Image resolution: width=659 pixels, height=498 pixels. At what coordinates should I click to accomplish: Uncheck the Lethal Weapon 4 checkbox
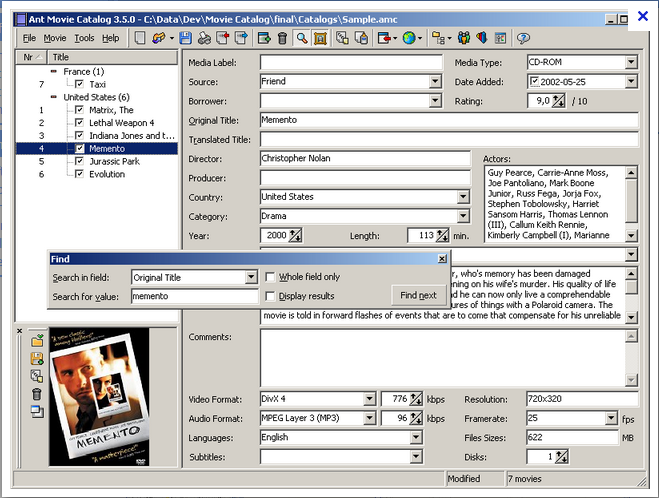coord(79,123)
